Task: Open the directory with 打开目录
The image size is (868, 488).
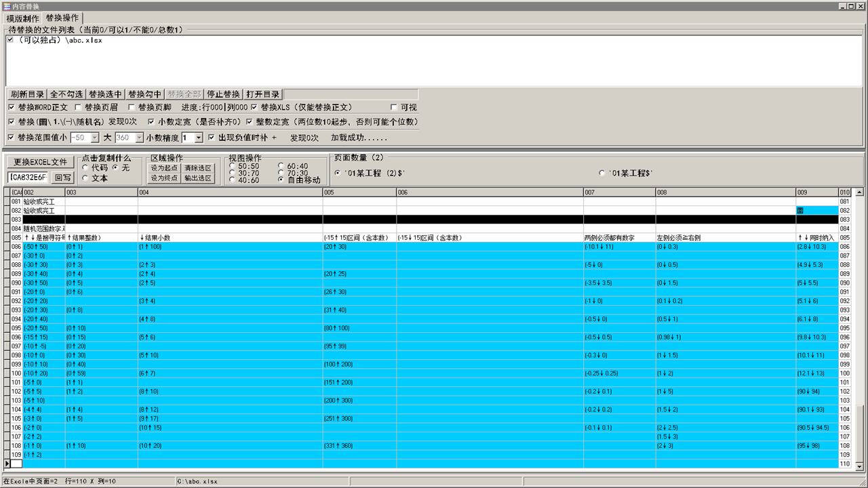Action: coord(262,94)
